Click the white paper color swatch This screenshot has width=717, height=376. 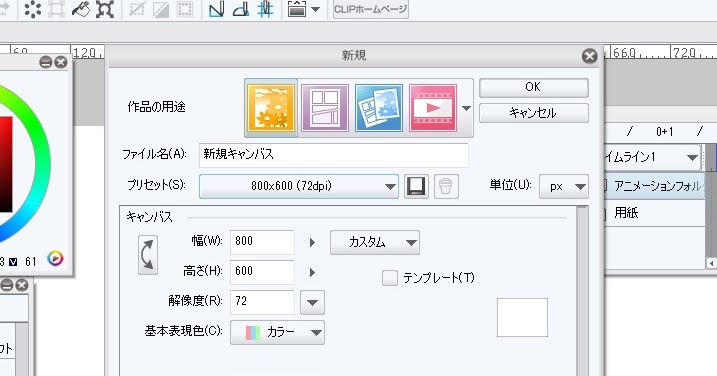coord(522,317)
